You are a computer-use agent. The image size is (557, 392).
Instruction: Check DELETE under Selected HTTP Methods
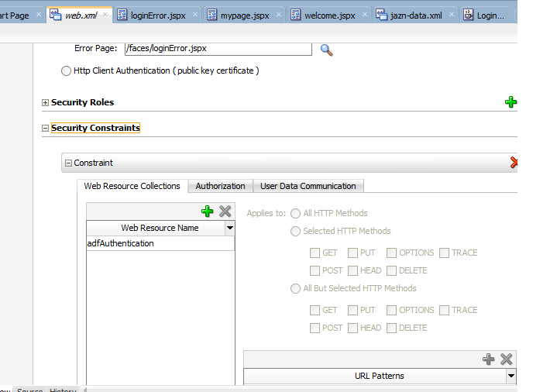[x=391, y=270]
